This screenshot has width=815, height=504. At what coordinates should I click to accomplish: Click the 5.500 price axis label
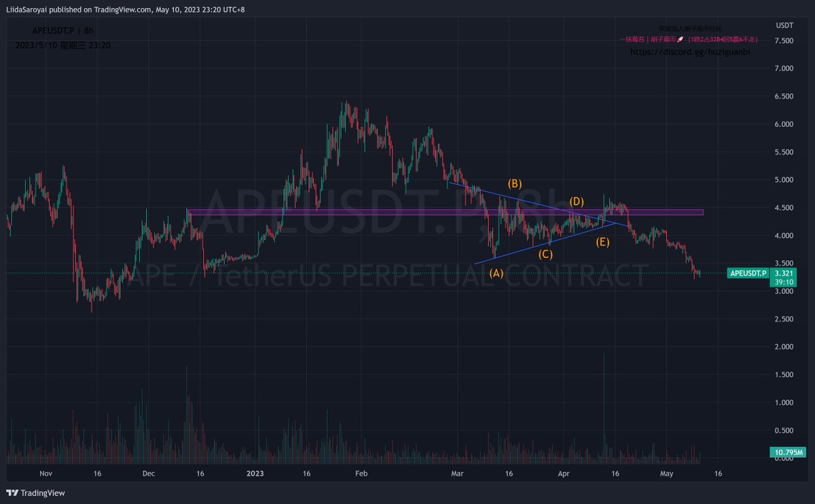[x=783, y=152]
